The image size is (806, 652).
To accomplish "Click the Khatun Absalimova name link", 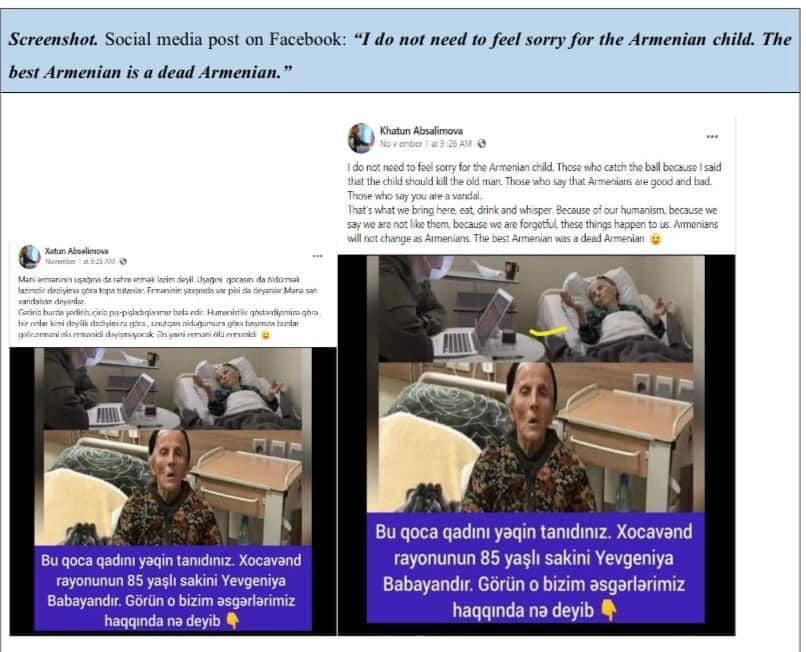I will coord(421,131).
